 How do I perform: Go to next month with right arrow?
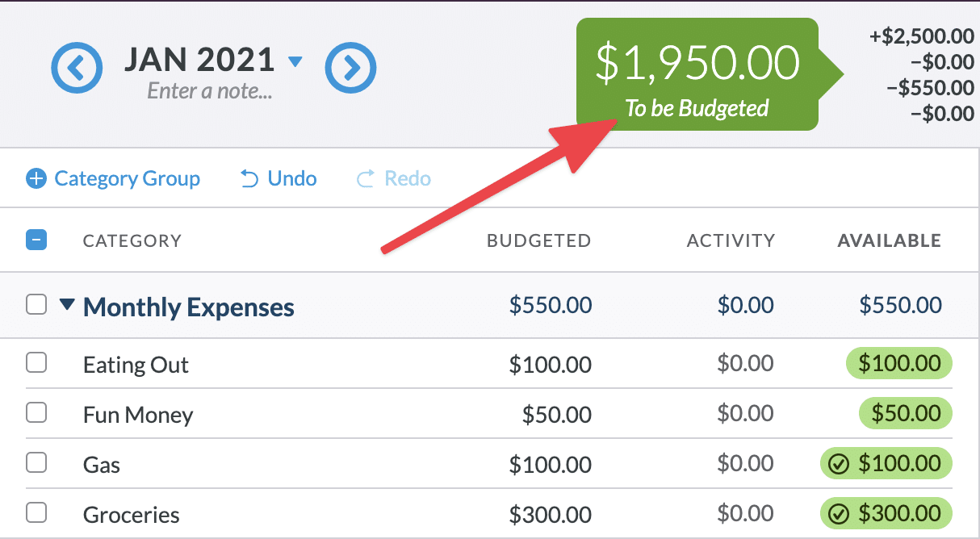[350, 68]
